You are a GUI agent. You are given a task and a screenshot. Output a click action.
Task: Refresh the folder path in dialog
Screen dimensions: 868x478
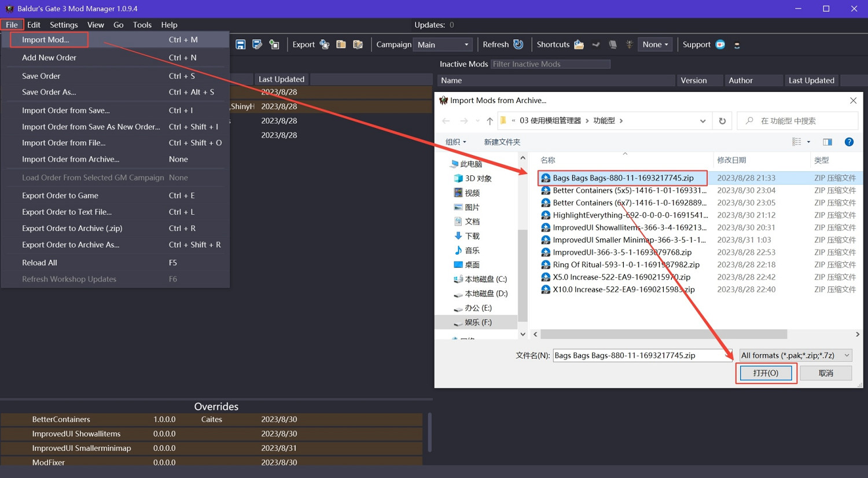pyautogui.click(x=722, y=121)
